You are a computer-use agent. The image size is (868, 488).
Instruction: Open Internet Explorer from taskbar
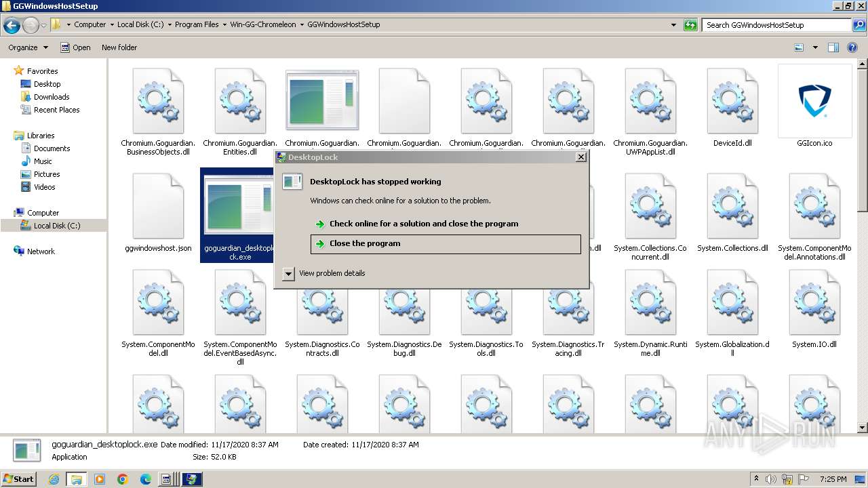[54, 479]
